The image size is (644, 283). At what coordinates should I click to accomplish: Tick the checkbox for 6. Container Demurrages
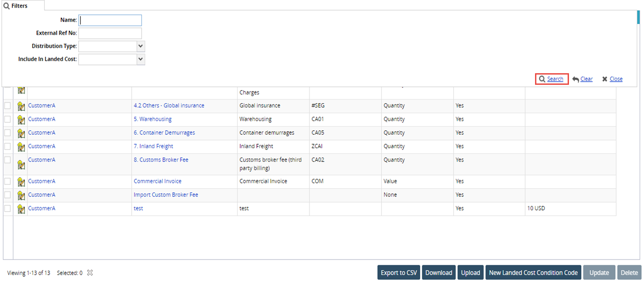[x=8, y=133]
